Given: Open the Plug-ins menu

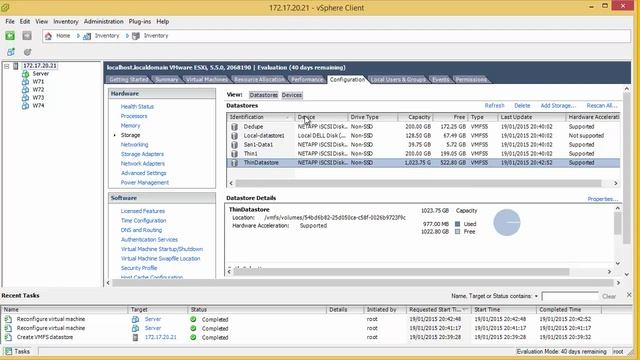Looking at the screenshot, I should tap(140, 21).
